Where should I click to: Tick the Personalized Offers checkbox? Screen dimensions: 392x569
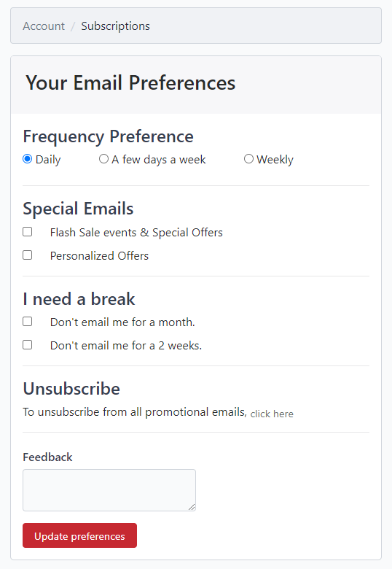point(28,255)
